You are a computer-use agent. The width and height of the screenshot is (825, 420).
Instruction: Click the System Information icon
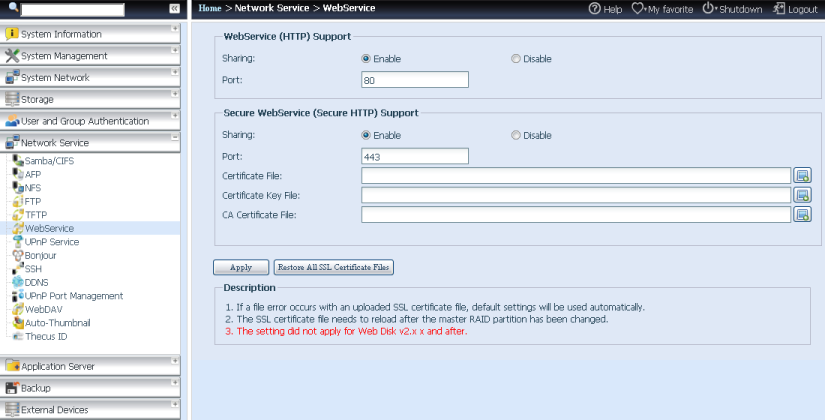[12, 34]
